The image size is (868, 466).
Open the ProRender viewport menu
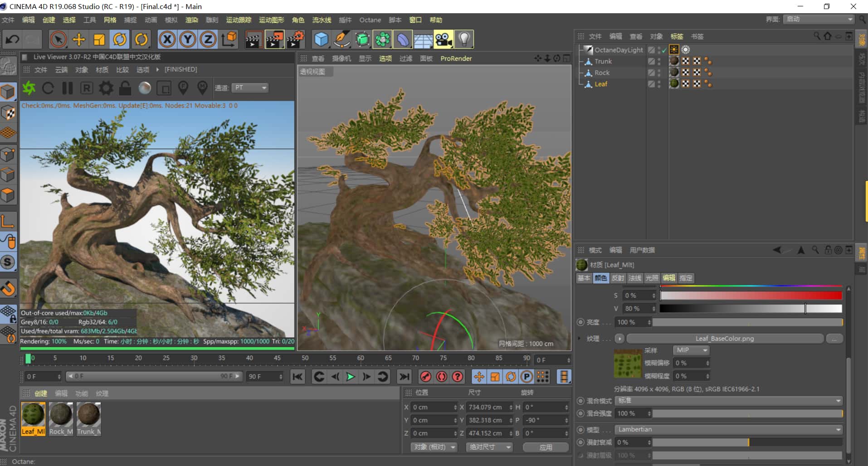pyautogui.click(x=456, y=58)
